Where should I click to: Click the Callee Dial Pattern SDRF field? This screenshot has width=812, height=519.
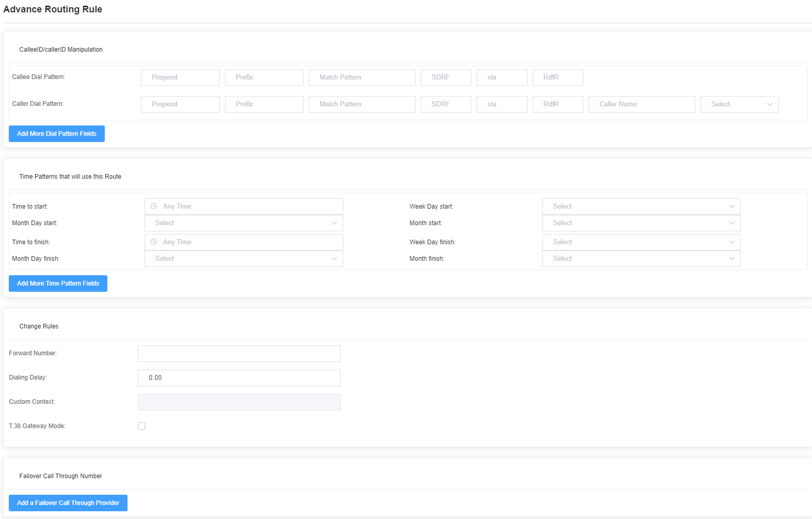coord(446,77)
